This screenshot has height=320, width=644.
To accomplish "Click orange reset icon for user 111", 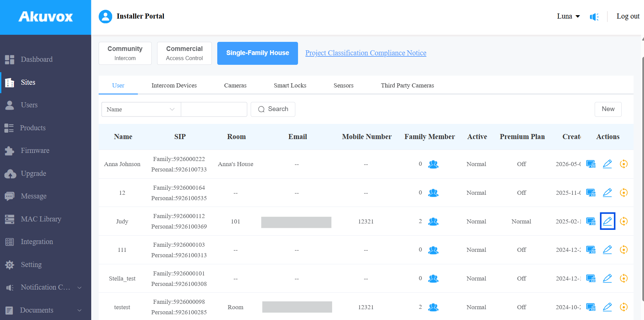I will pyautogui.click(x=624, y=250).
